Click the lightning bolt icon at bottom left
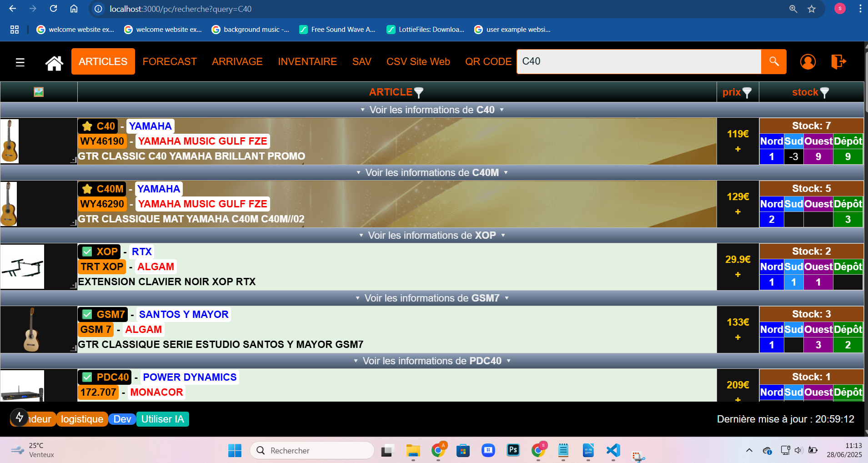 click(20, 417)
